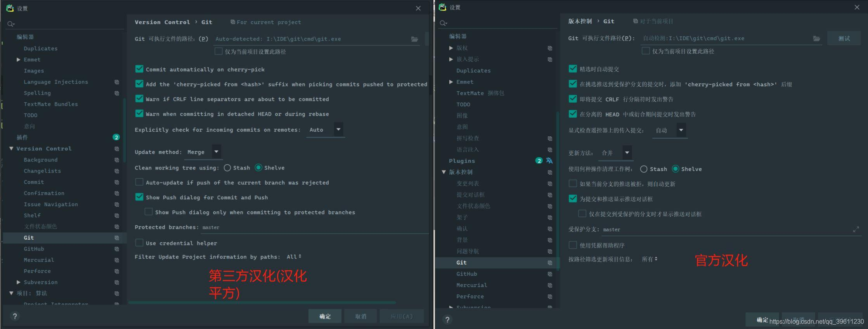
Task: Click the project-level icon beside Spelling
Action: (x=117, y=93)
